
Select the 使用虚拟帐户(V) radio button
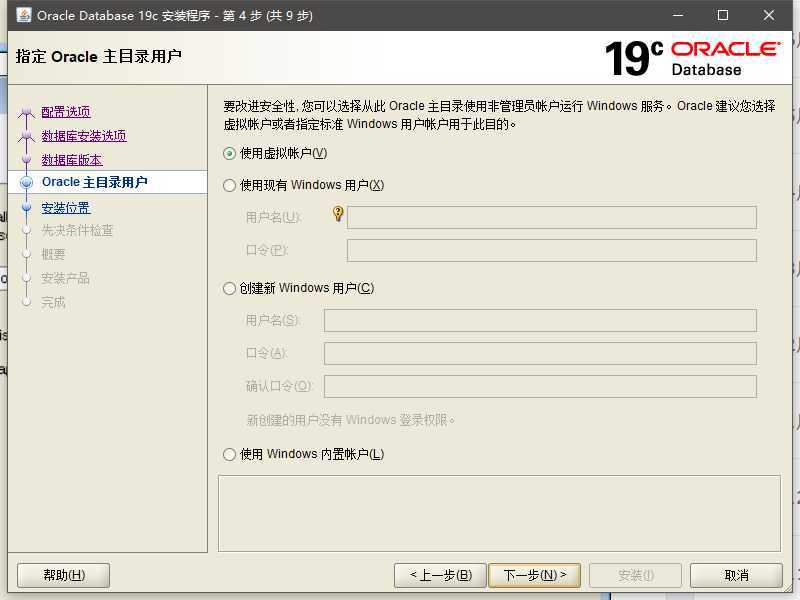coord(230,154)
